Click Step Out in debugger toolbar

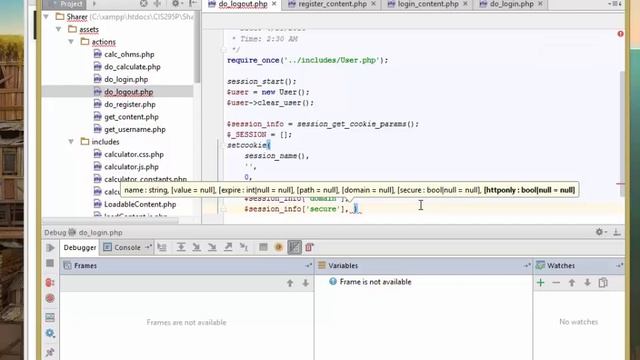point(228,247)
